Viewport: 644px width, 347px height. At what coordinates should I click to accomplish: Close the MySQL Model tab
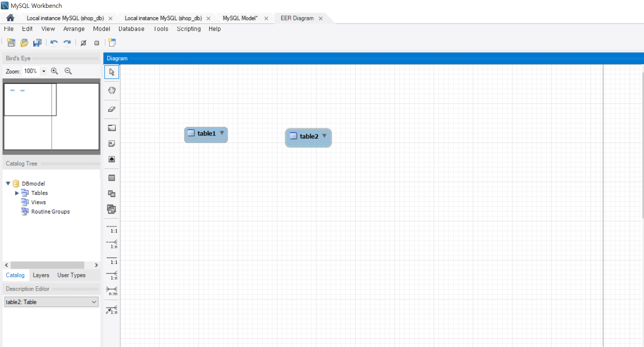pos(266,18)
